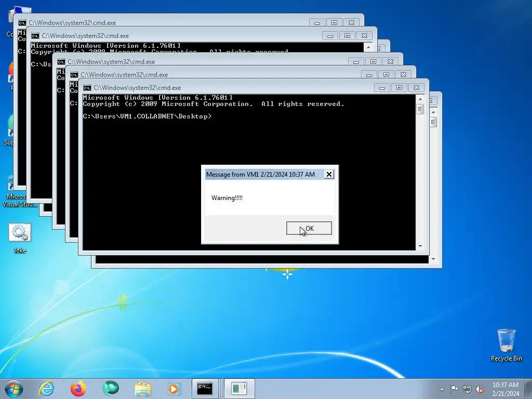Show hidden system tray icons

click(442, 389)
